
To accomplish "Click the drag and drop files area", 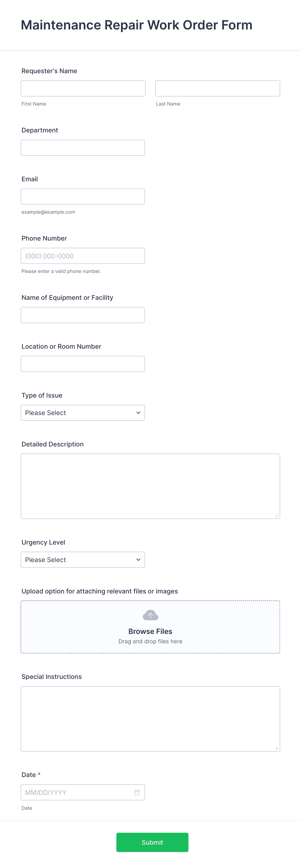I will pos(150,641).
